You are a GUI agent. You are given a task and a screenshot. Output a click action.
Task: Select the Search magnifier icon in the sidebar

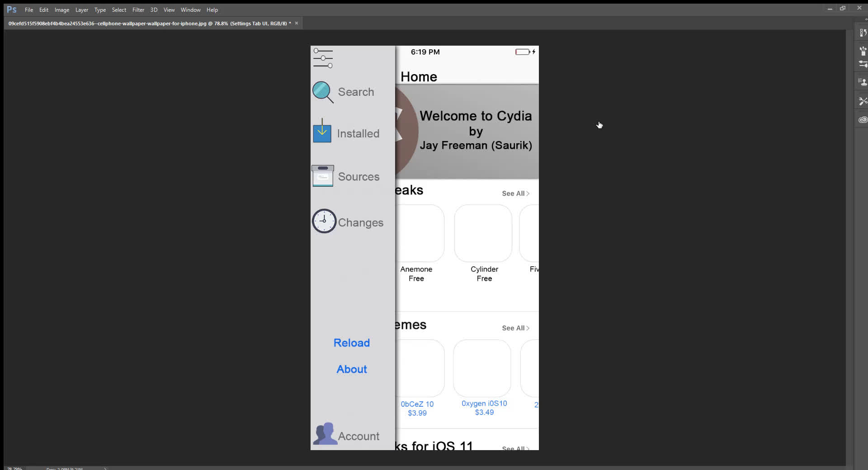click(x=322, y=92)
